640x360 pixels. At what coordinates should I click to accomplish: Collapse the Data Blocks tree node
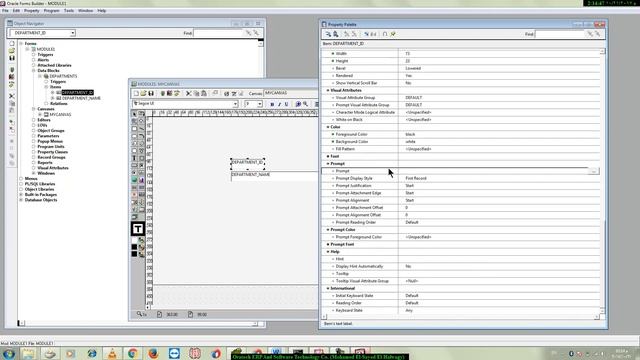[33, 71]
